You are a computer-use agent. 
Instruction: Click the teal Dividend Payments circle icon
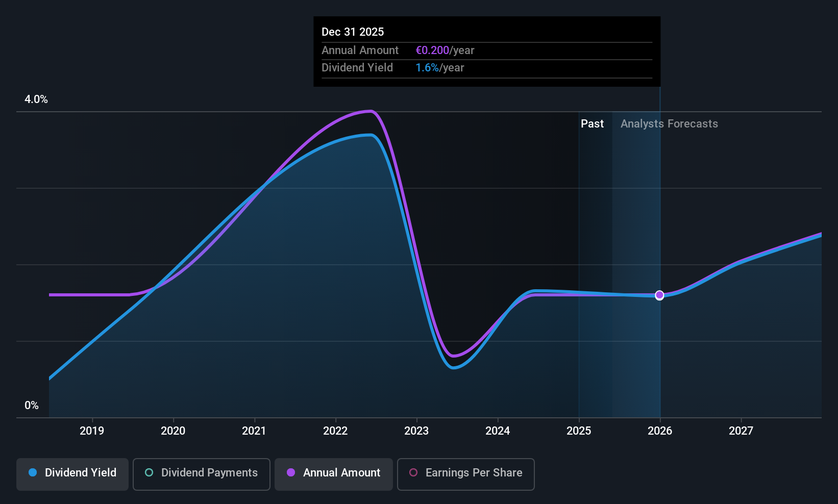[x=149, y=473]
